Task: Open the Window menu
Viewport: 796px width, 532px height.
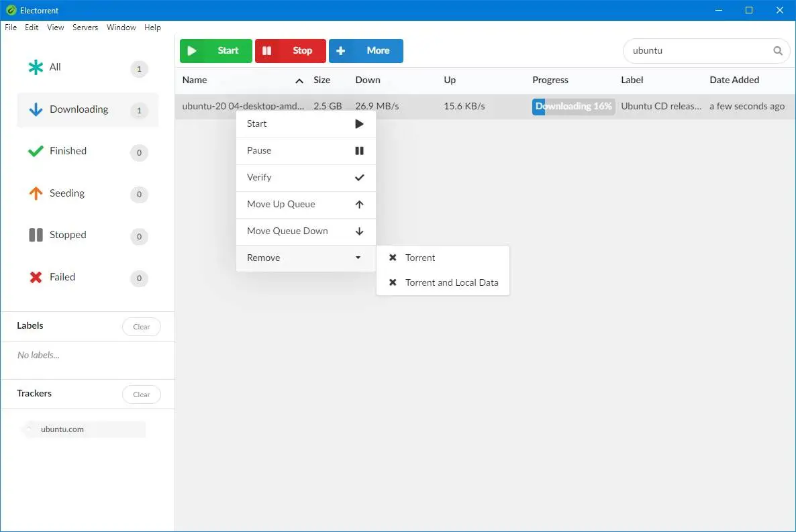Action: (121, 28)
